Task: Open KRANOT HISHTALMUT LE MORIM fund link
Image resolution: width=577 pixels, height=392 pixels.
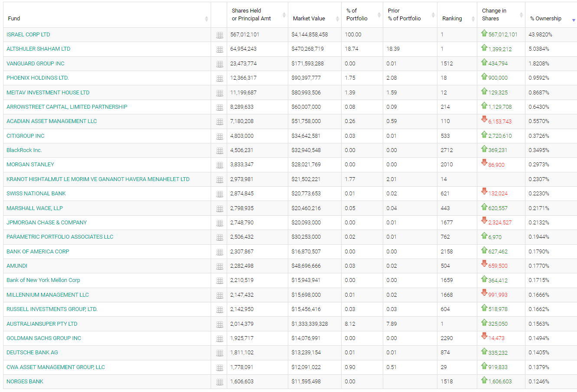Action: 98,179
